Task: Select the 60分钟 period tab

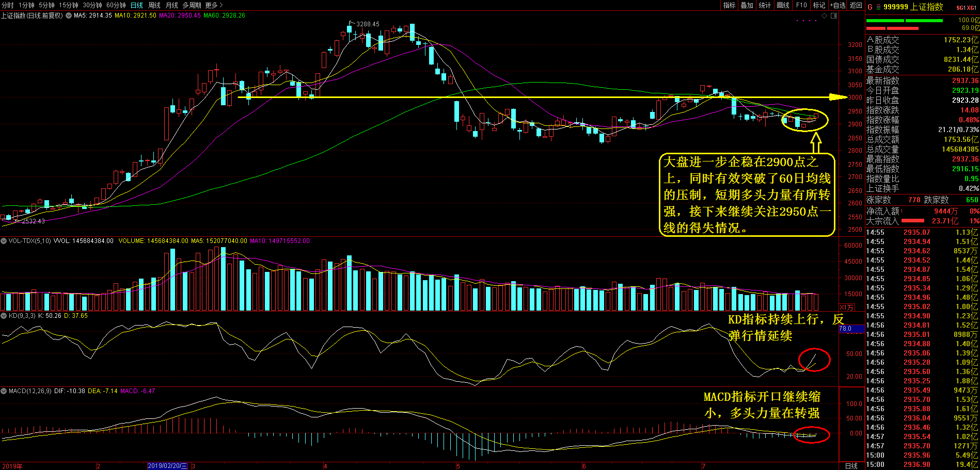Action: [x=116, y=5]
